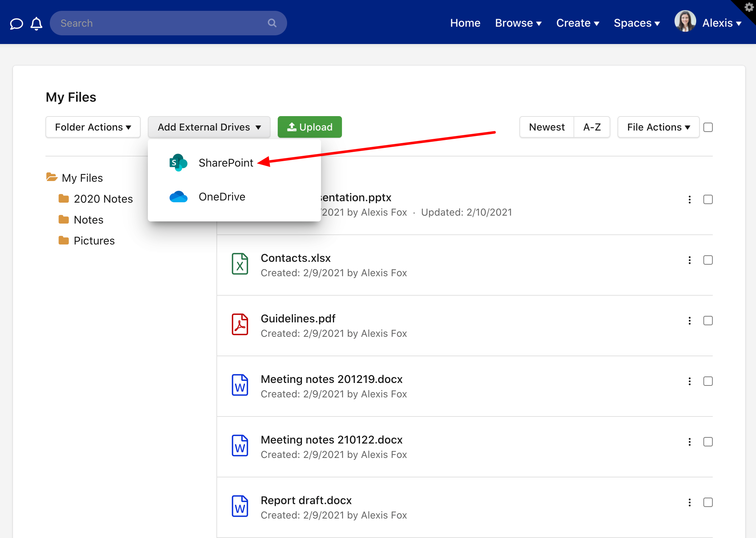The height and width of the screenshot is (538, 756).
Task: Open the 2020 Notes folder
Action: [x=104, y=199]
